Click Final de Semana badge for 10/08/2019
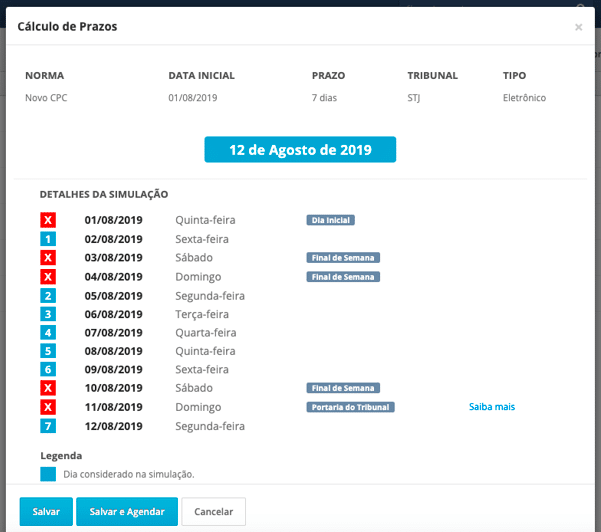This screenshot has height=532, width=601. pos(343,388)
